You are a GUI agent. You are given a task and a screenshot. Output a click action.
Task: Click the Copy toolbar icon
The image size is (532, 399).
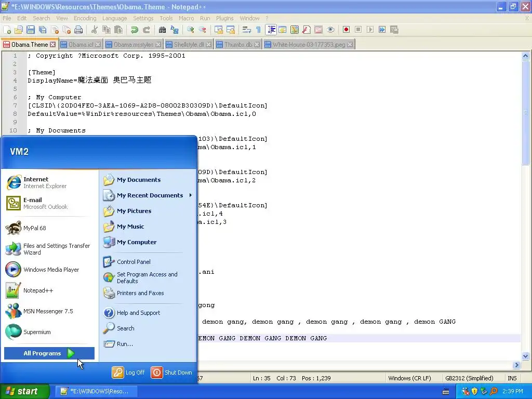(106, 30)
